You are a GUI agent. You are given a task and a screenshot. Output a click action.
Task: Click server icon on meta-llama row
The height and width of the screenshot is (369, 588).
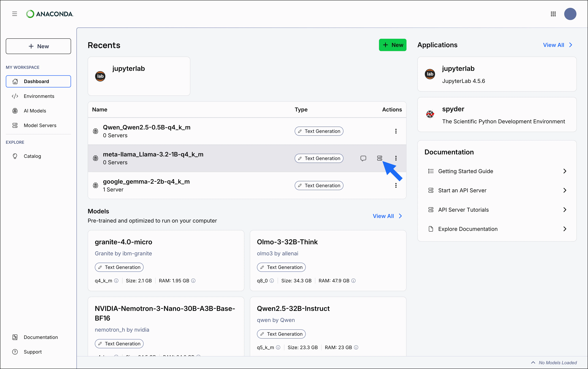coord(379,158)
